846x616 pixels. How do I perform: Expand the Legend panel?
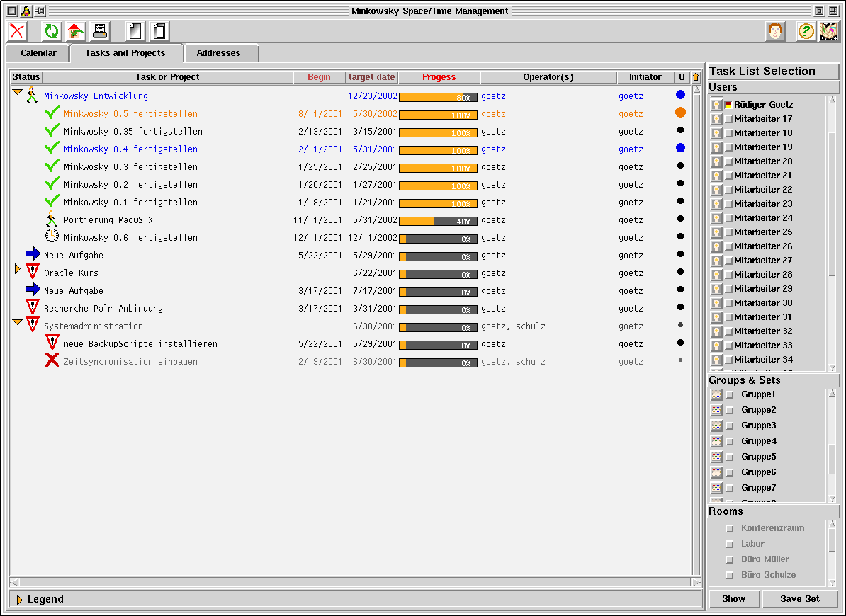pyautogui.click(x=19, y=599)
